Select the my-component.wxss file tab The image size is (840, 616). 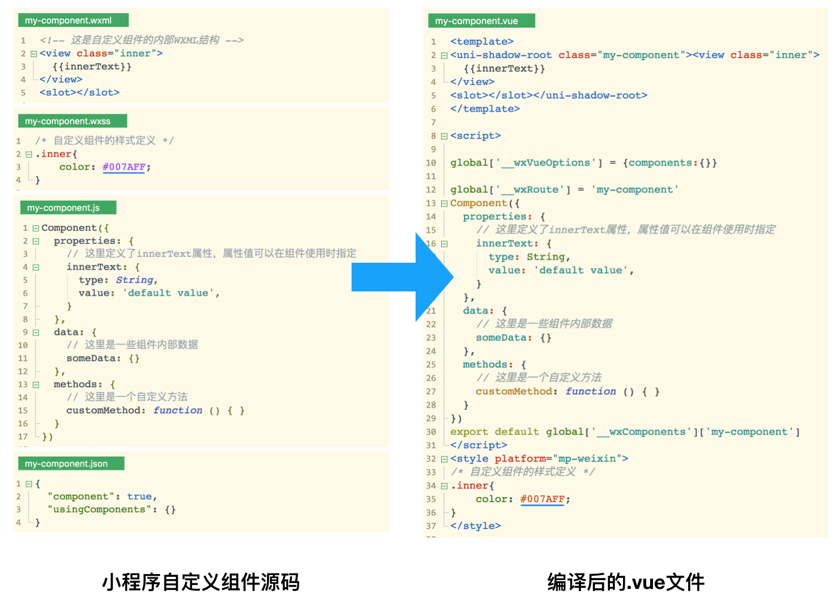point(72,121)
